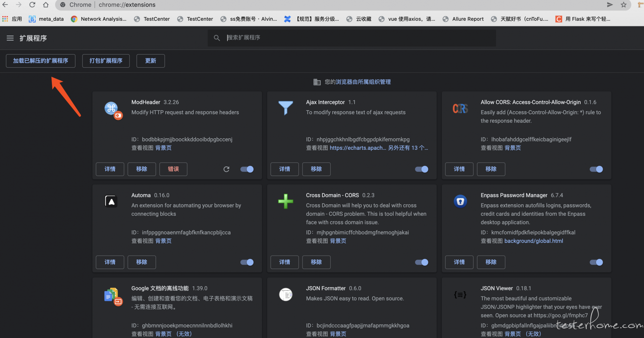Reload the page with refresh icon
644x338 pixels.
[x=32, y=5]
